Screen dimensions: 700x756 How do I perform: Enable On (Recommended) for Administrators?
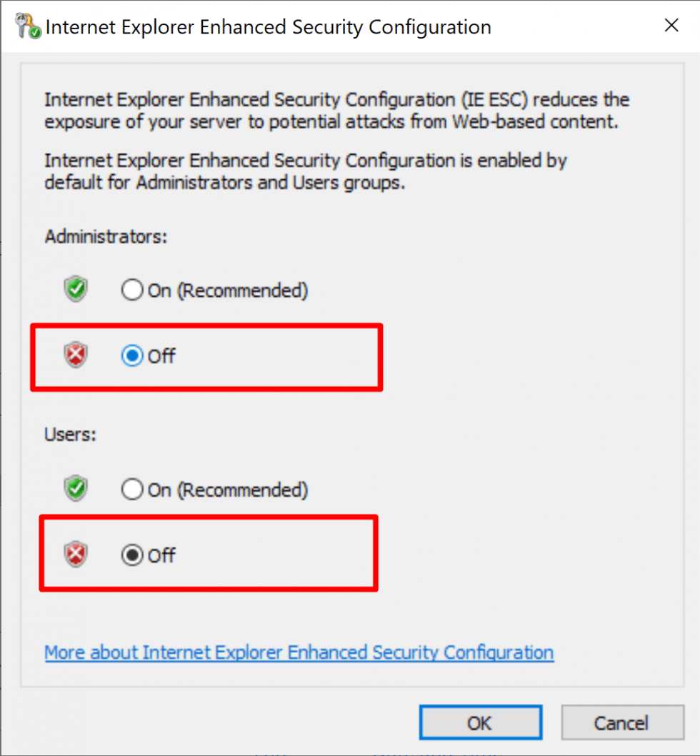point(132,290)
